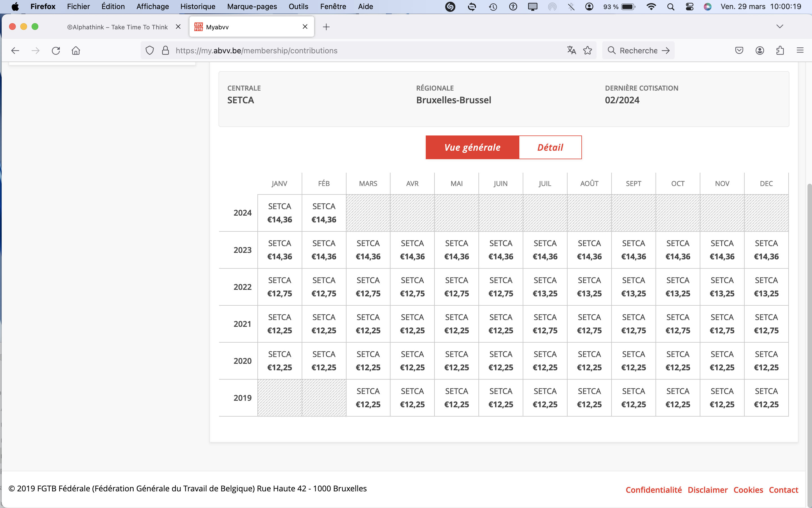Open the Historique menu
This screenshot has height=508, width=812.
[x=198, y=6]
